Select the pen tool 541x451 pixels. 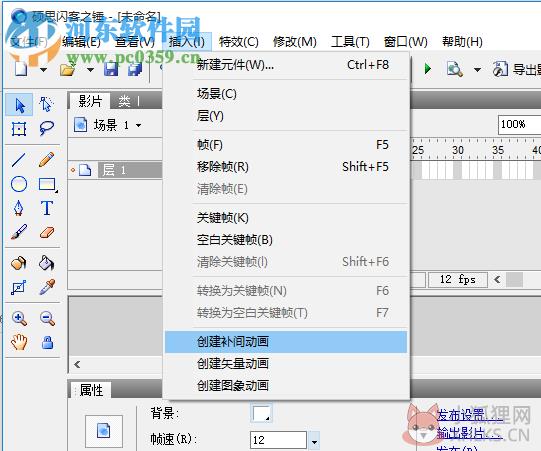pyautogui.click(x=19, y=208)
